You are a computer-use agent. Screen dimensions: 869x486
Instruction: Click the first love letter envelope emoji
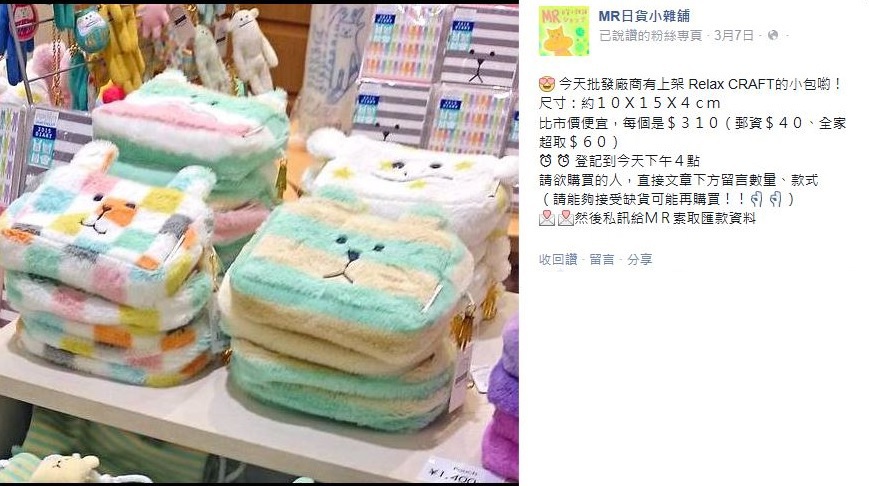(546, 218)
